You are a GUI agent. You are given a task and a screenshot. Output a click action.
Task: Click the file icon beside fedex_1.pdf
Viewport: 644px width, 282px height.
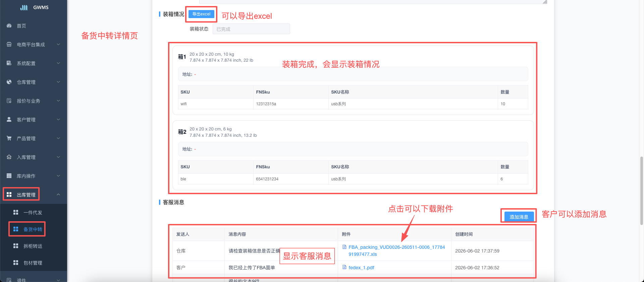coord(344,267)
